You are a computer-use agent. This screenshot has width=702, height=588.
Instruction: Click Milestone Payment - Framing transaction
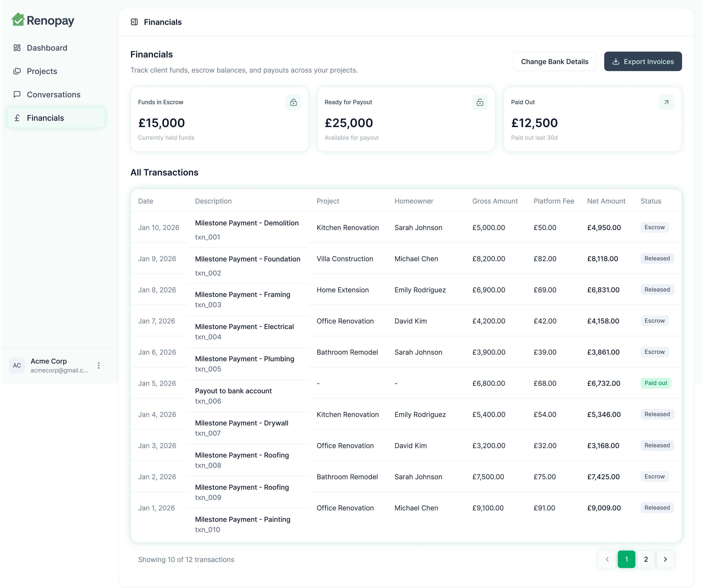pos(243,295)
